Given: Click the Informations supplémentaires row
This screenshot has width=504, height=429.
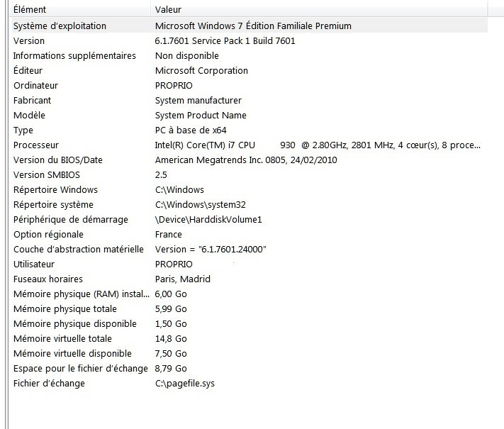Looking at the screenshot, I should pyautogui.click(x=74, y=56).
